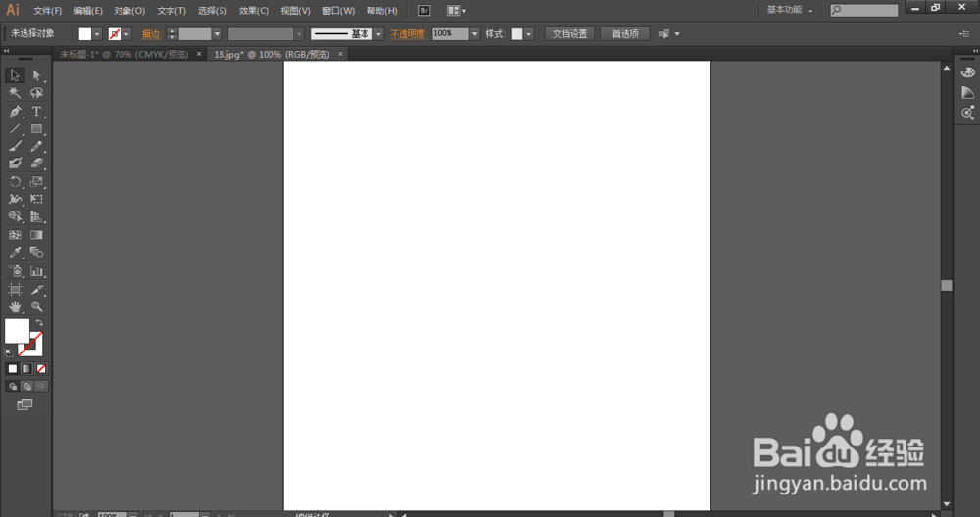Select the Slice tool

[37, 289]
